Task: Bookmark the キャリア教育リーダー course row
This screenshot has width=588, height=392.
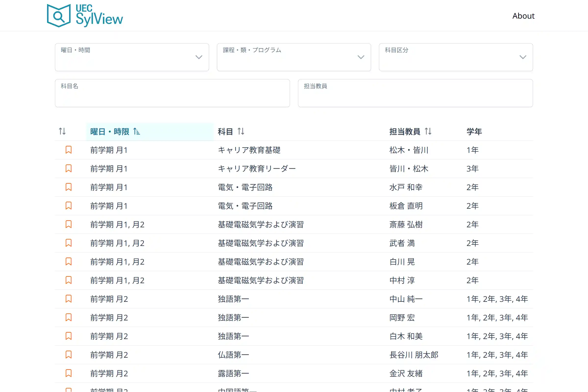Action: point(69,169)
